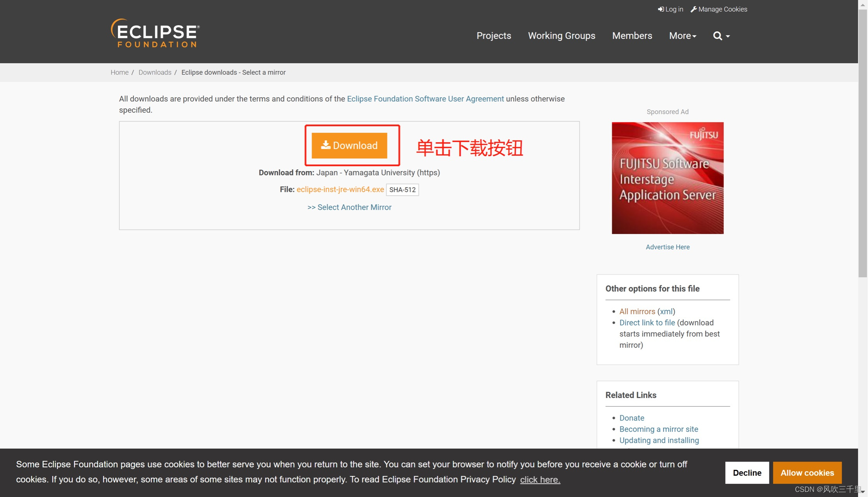Click Direct link to file

coord(647,323)
